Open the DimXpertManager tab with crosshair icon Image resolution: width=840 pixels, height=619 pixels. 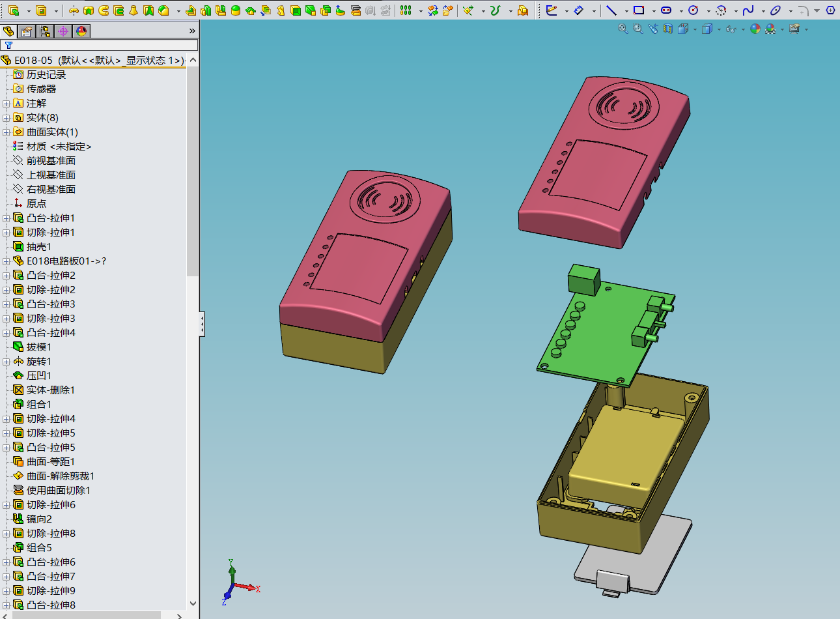point(63,31)
